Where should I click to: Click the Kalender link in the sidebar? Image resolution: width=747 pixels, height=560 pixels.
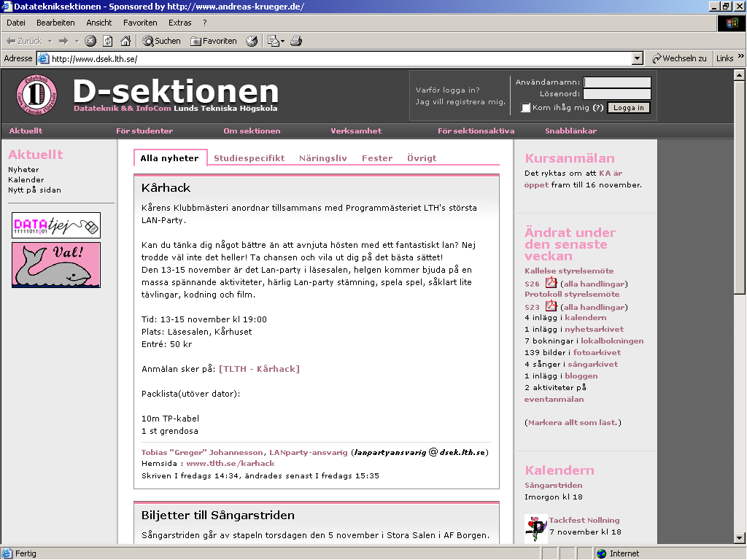pyautogui.click(x=26, y=179)
